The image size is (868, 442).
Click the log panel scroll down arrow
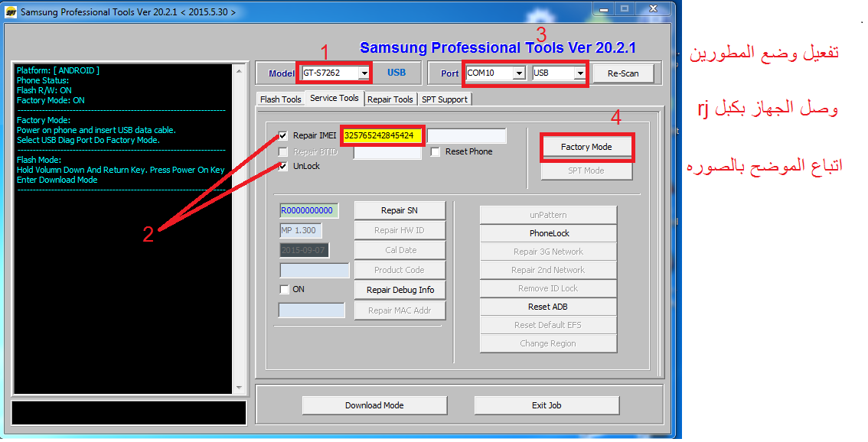tap(239, 388)
